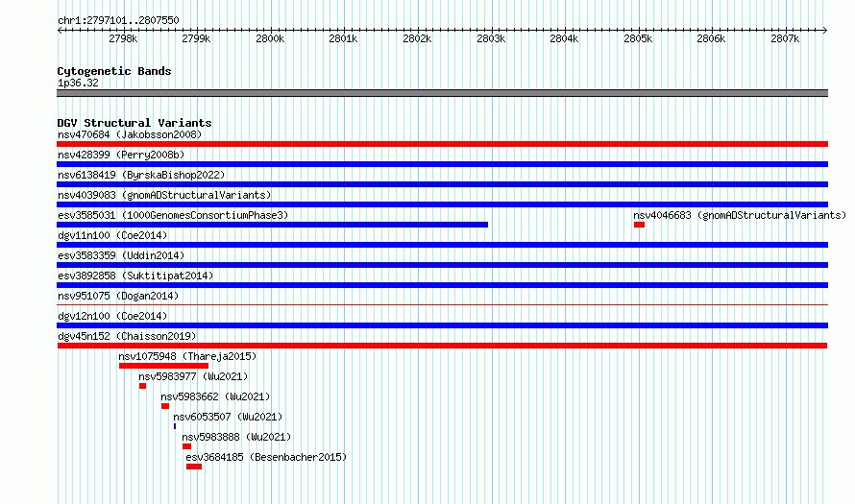Open the nsv5983977 (Wu2021) label
Image resolution: width=855 pixels, height=504 pixels.
tap(193, 376)
